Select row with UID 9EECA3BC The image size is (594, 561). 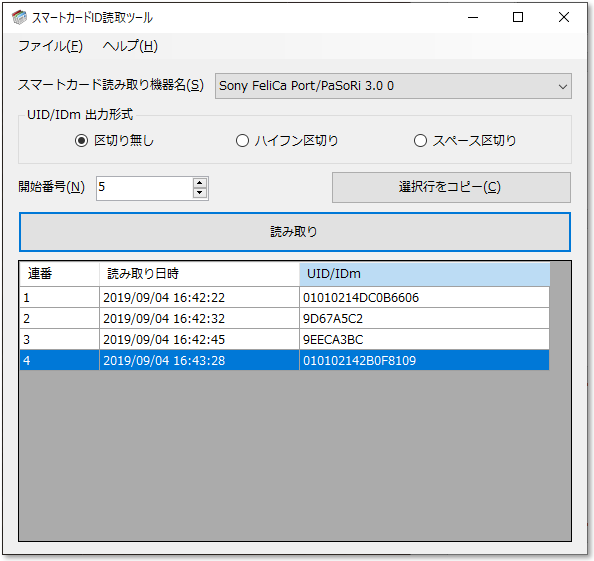pos(284,339)
